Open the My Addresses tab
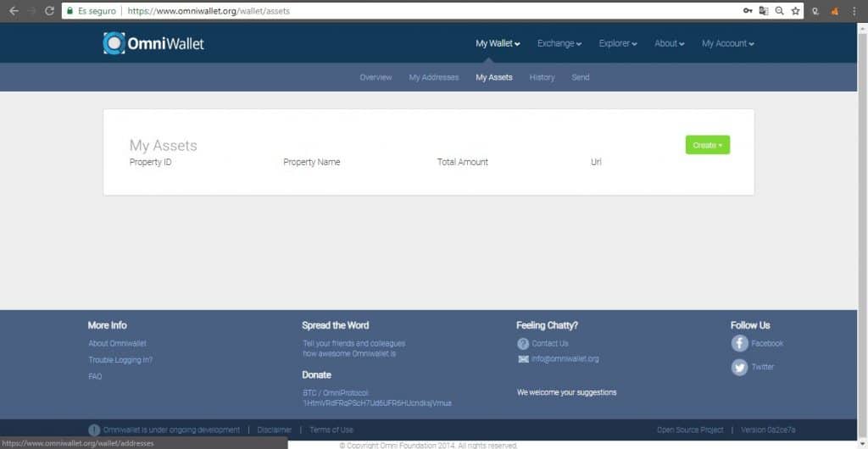The image size is (868, 449). pyautogui.click(x=434, y=77)
